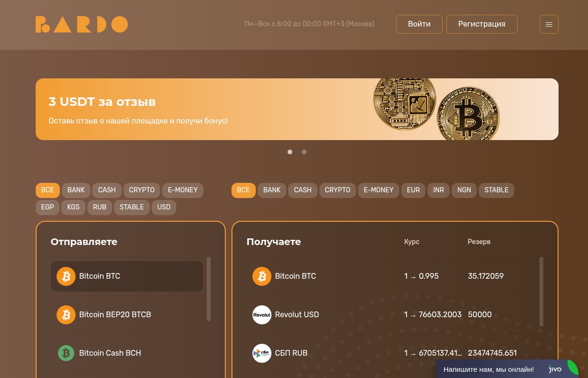Filter send currencies by CASH
The width and height of the screenshot is (588, 378).
(x=107, y=190)
